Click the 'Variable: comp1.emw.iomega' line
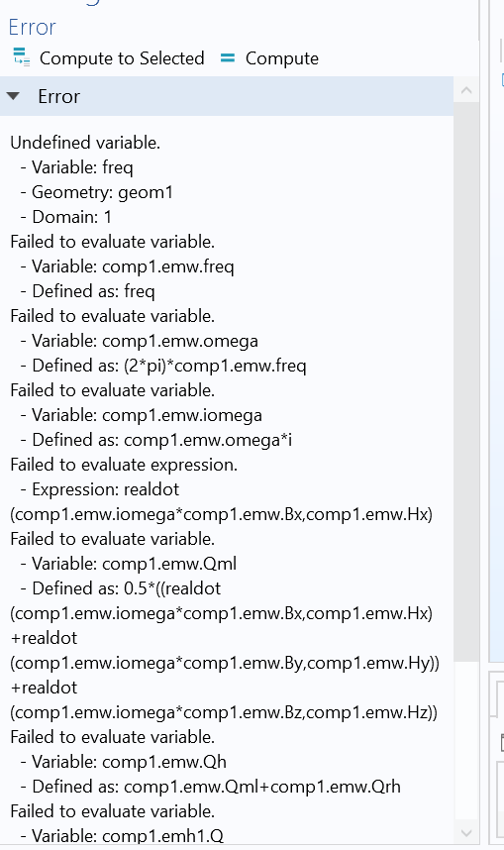The height and width of the screenshot is (850, 504). [x=142, y=415]
